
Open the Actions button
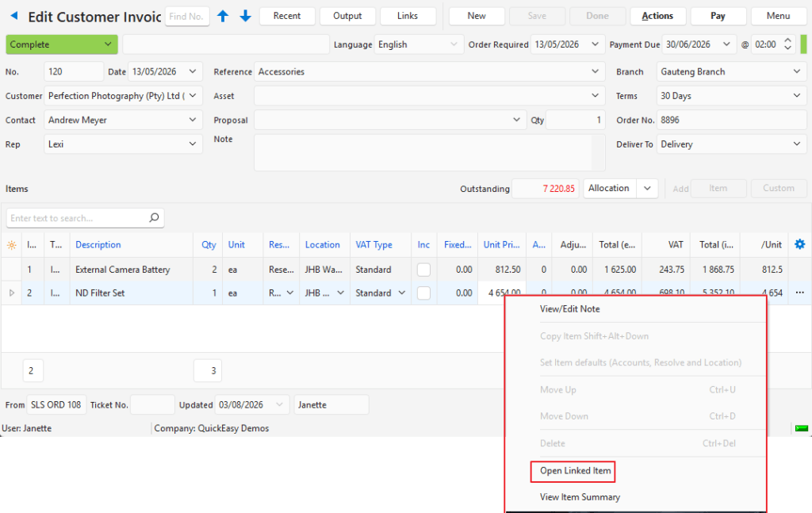657,16
